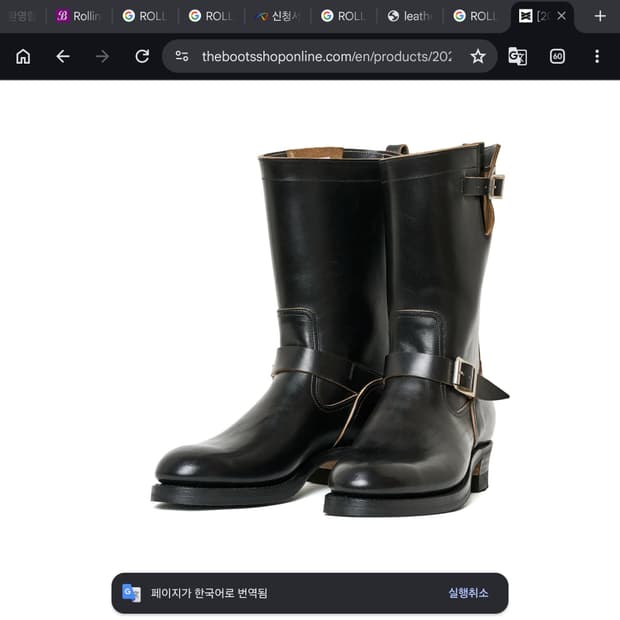
Task: Click the 페이지가 한국어로 번역됨 message
Action: click(209, 593)
